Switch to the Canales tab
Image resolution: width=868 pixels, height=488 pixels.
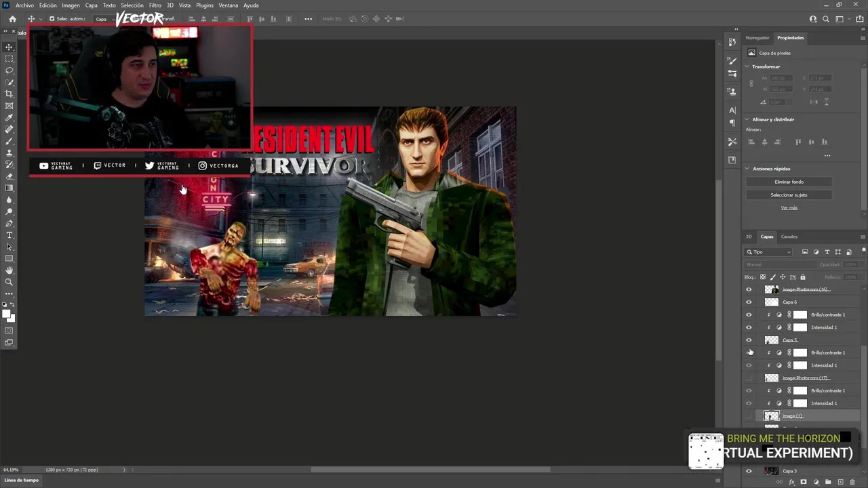[789, 237]
